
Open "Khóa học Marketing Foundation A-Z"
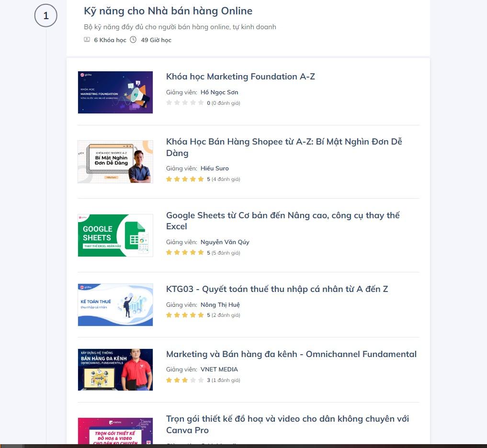click(x=240, y=76)
